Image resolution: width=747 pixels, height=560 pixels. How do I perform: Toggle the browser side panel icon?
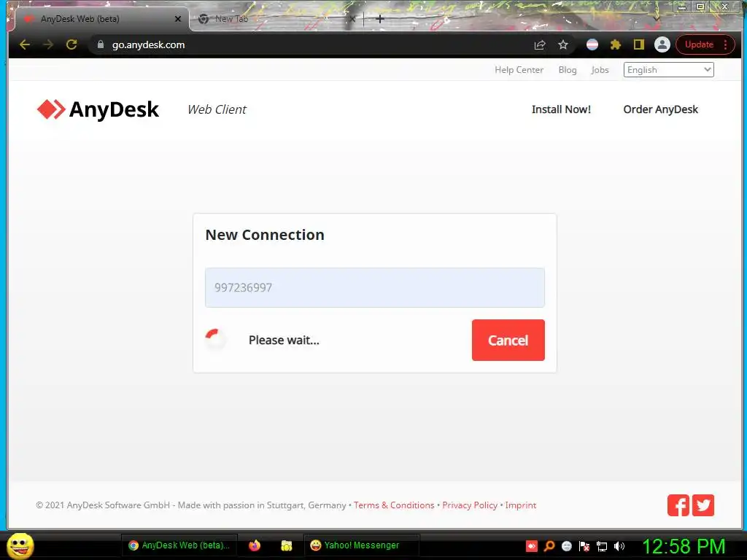(x=639, y=44)
